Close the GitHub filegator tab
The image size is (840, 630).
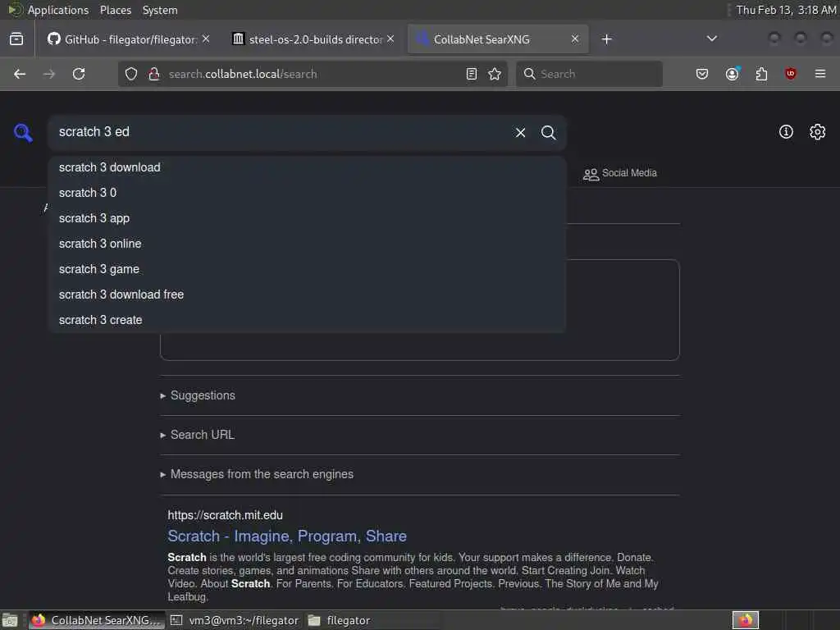coord(206,39)
